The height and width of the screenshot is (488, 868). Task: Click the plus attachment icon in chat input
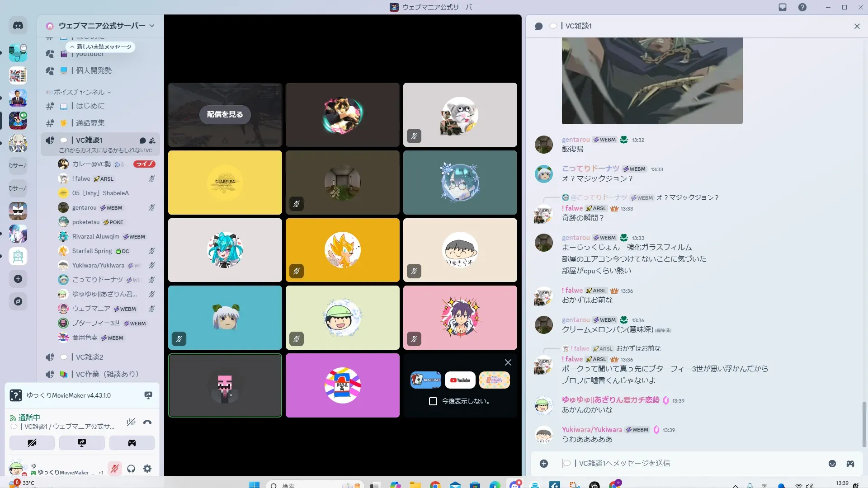pos(544,464)
